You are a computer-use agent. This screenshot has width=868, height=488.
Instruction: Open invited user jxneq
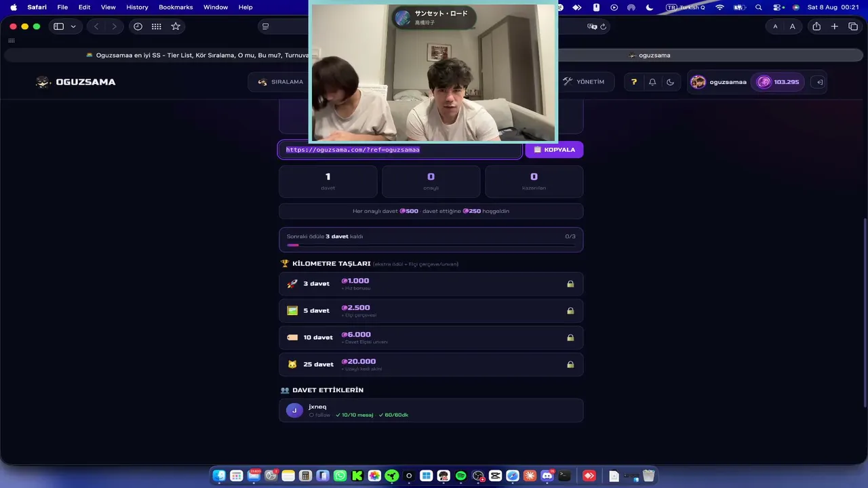pos(431,410)
